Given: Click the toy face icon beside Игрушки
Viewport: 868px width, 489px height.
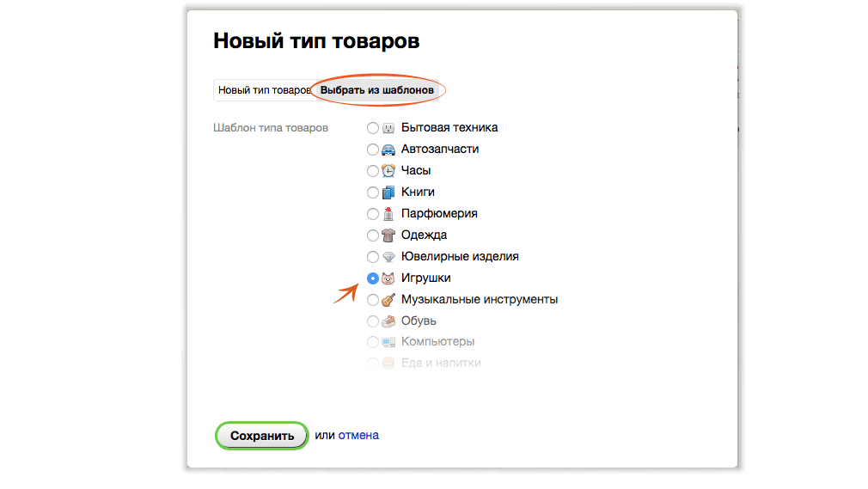Looking at the screenshot, I should (x=388, y=278).
